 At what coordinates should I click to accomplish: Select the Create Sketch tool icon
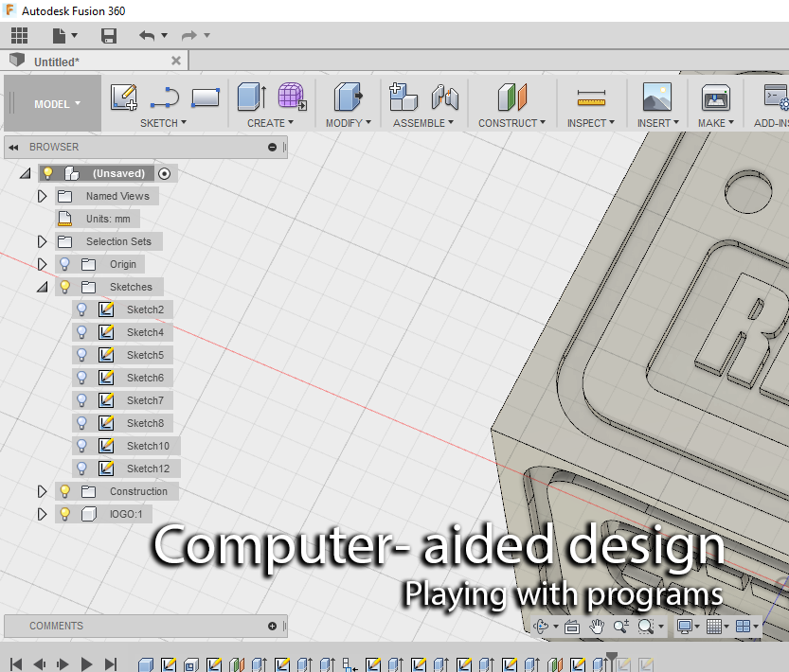tap(124, 97)
